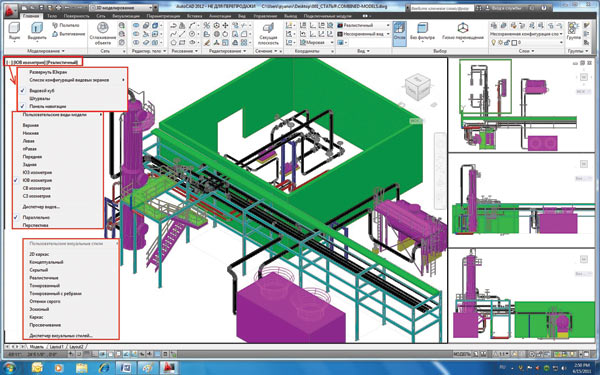Choose Верхняя view from the menu

click(31, 125)
